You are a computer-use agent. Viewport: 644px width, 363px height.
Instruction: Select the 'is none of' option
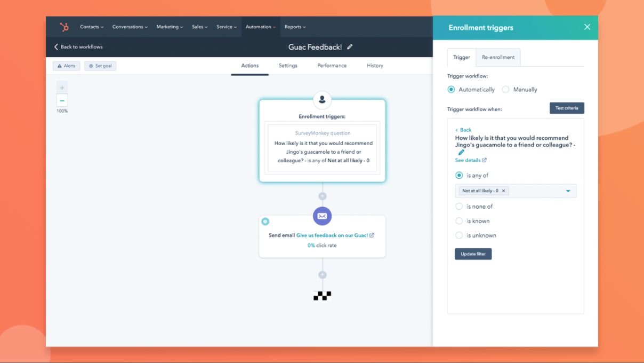(x=459, y=207)
